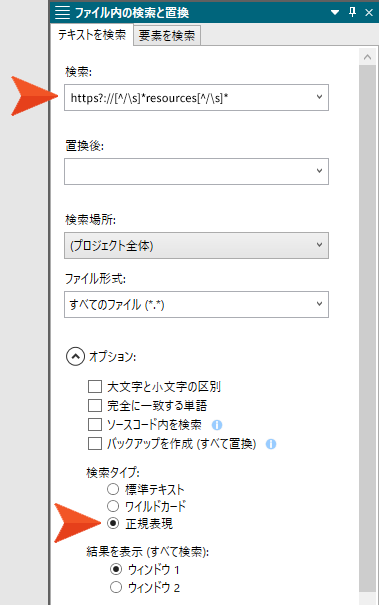Check the 完全に一致する単語 option

click(x=95, y=406)
